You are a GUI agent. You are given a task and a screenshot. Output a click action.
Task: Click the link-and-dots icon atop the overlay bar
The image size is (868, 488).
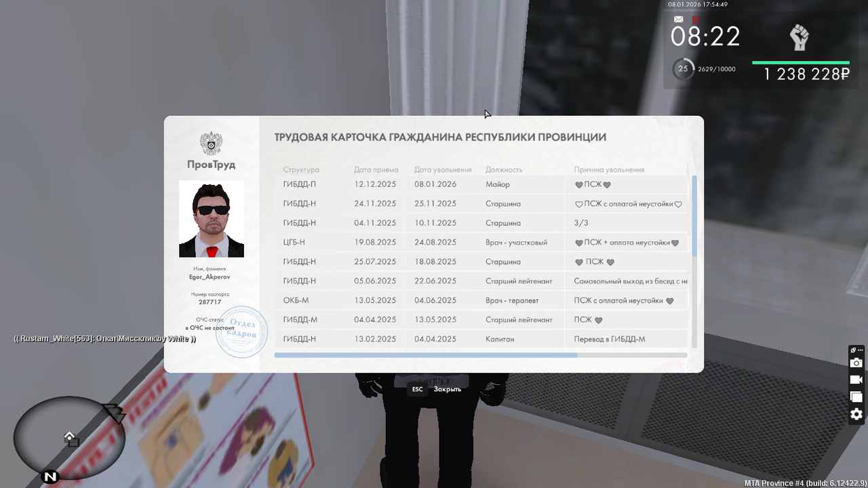tap(856, 350)
